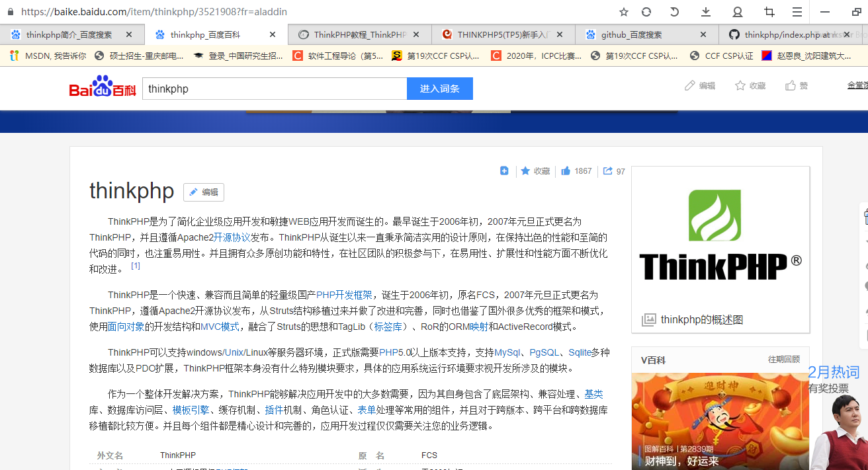Click the screenshot crop tool icon
The image size is (868, 470).
[769, 12]
